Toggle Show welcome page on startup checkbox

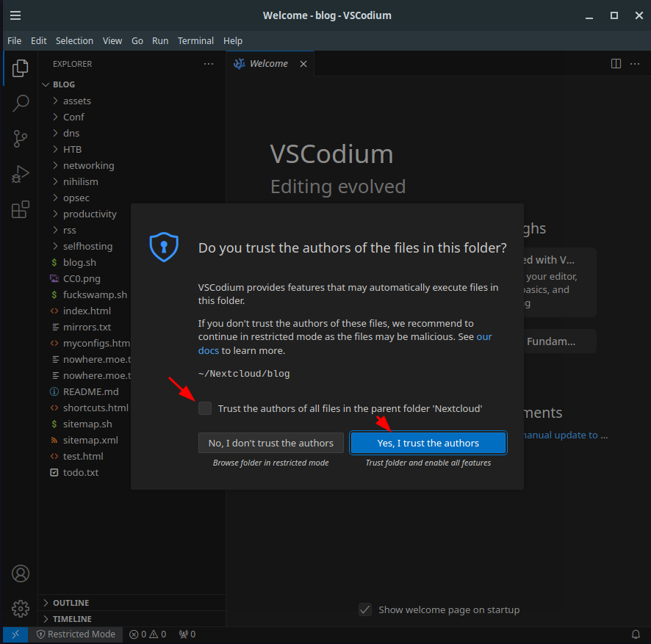coord(365,609)
